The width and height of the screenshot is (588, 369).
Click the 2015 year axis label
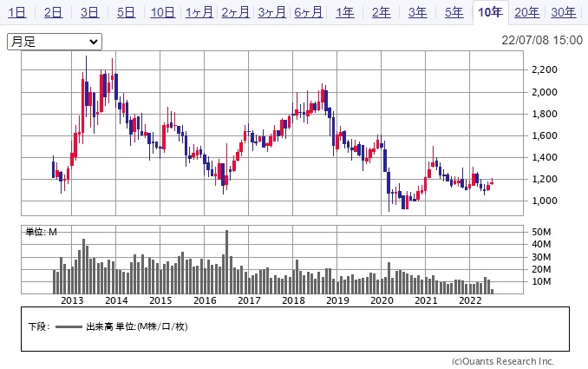pos(160,300)
